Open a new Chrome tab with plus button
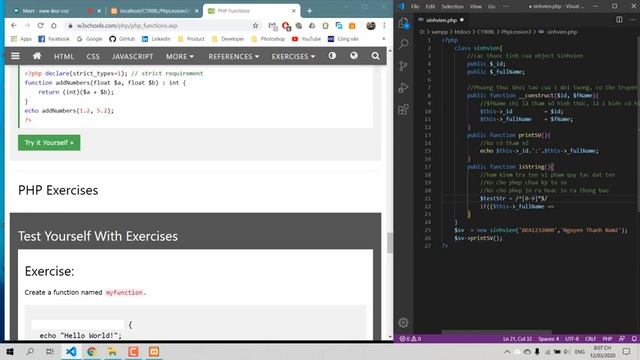This screenshot has width=640, height=360. tap(309, 11)
